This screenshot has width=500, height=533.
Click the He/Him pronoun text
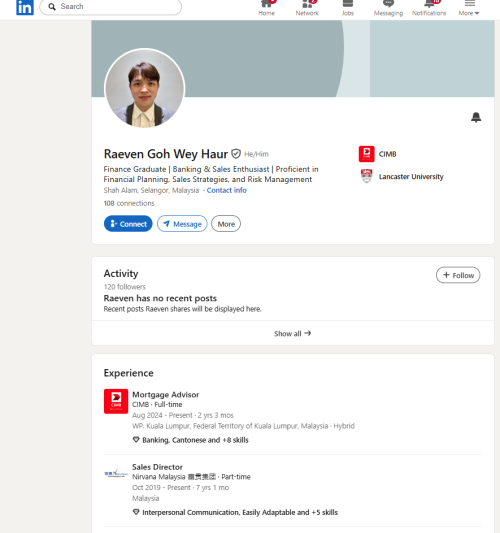(256, 154)
